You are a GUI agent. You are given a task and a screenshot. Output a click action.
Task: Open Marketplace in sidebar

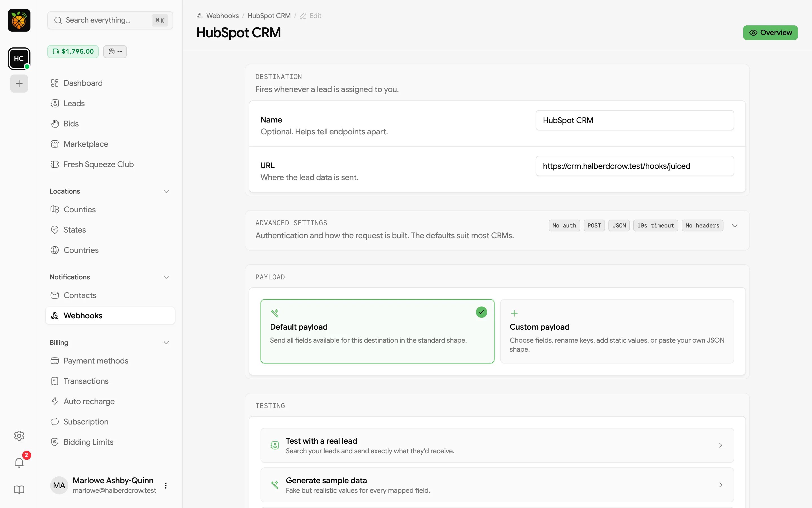(x=110, y=144)
